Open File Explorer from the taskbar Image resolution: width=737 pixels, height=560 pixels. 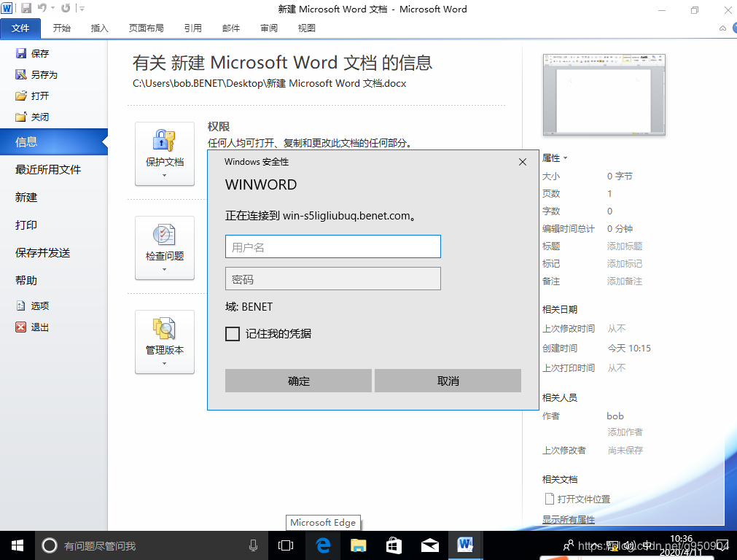(x=359, y=545)
